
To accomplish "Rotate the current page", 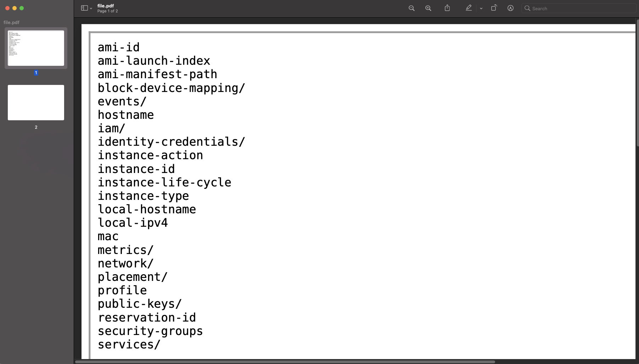I will tap(494, 8).
